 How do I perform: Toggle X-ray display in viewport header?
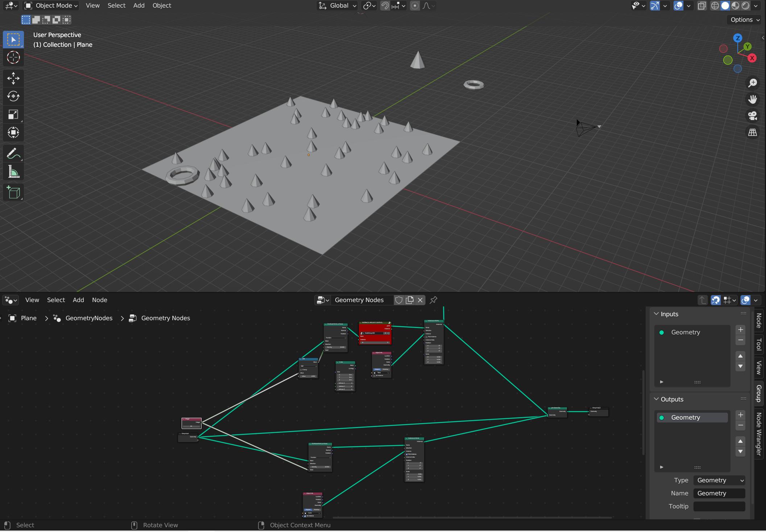coord(702,5)
